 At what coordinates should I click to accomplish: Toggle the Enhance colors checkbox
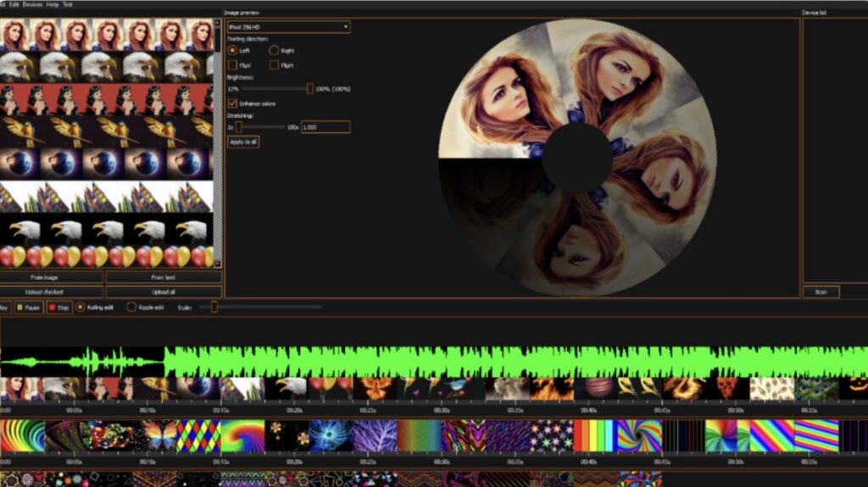(x=233, y=104)
